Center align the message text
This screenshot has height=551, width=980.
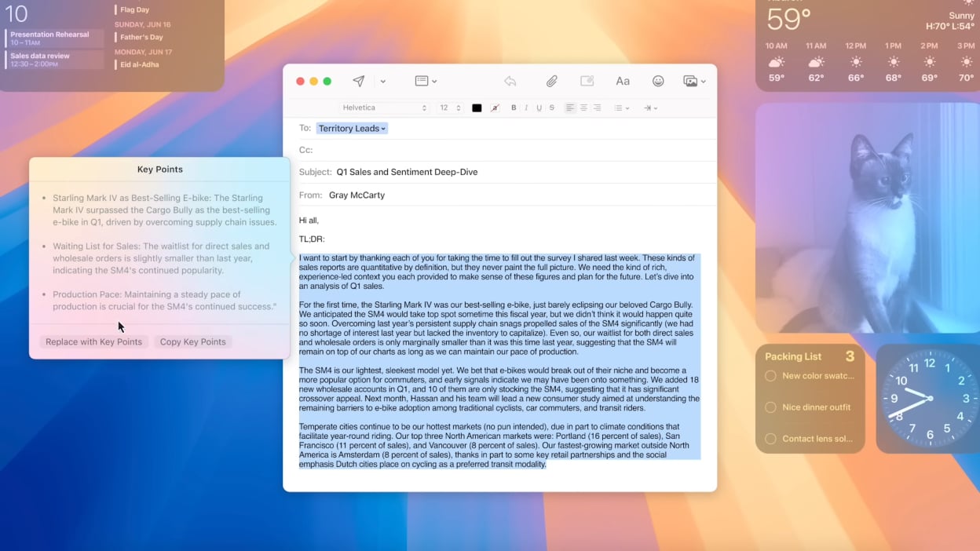click(583, 108)
